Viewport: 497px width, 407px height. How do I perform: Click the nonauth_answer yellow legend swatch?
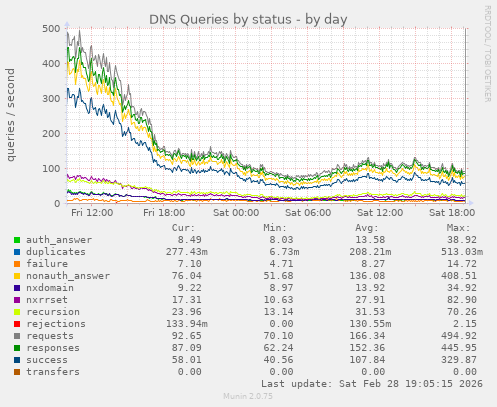point(17,276)
